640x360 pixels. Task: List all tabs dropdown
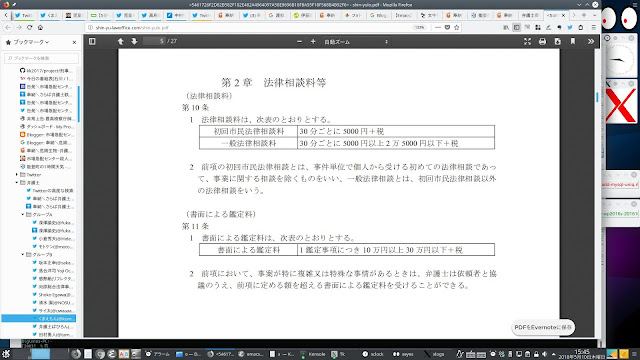click(594, 15)
